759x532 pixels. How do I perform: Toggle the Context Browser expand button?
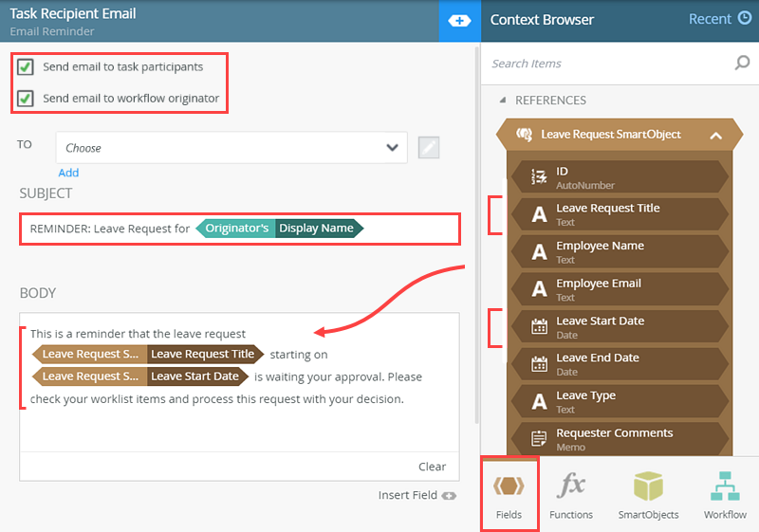coord(459,21)
